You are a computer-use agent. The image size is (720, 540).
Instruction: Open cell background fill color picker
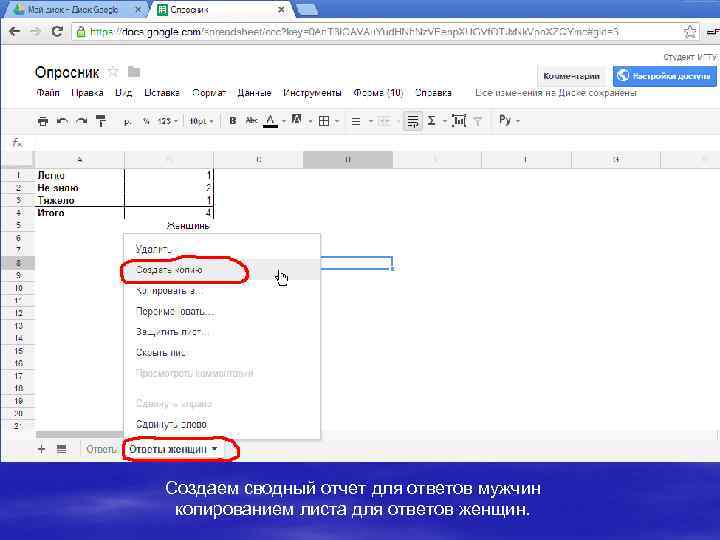point(297,120)
